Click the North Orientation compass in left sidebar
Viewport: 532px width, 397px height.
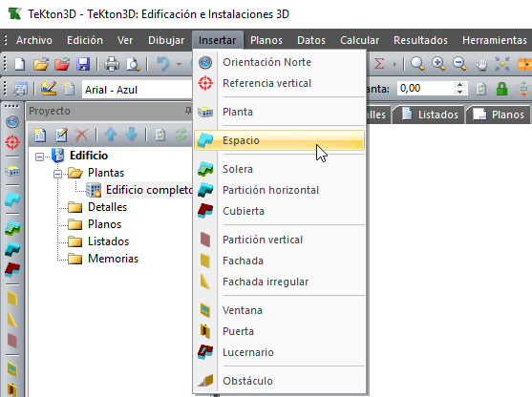click(12, 122)
